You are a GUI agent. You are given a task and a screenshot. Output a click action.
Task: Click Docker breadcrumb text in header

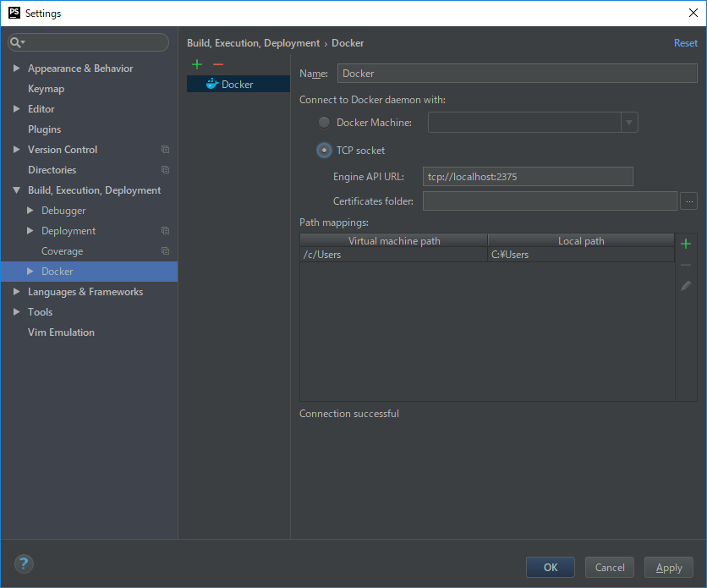click(348, 43)
